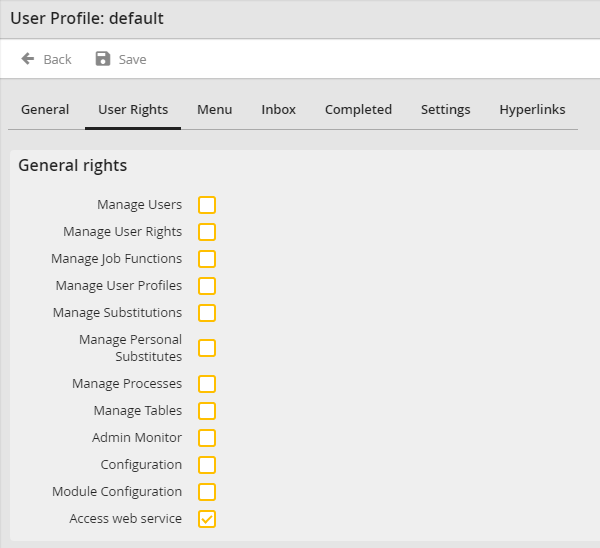The image size is (600, 548).
Task: Select the User Rights tab
Action: 133,109
